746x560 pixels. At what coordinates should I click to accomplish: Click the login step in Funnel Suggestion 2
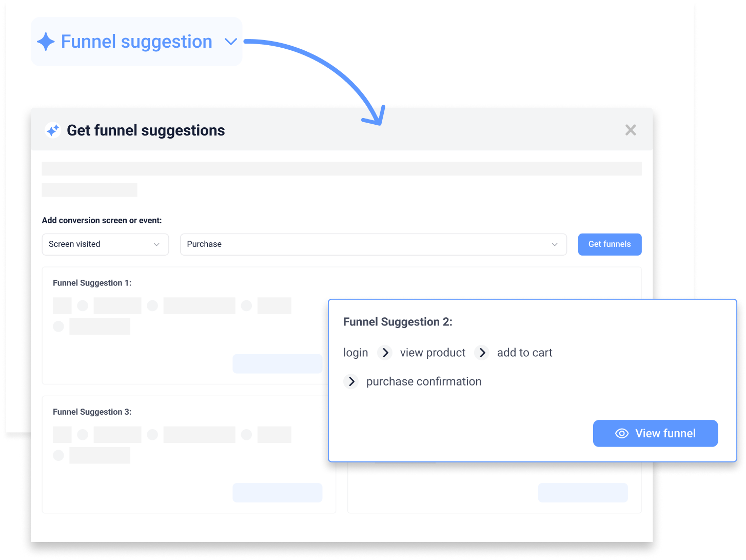pos(356,353)
